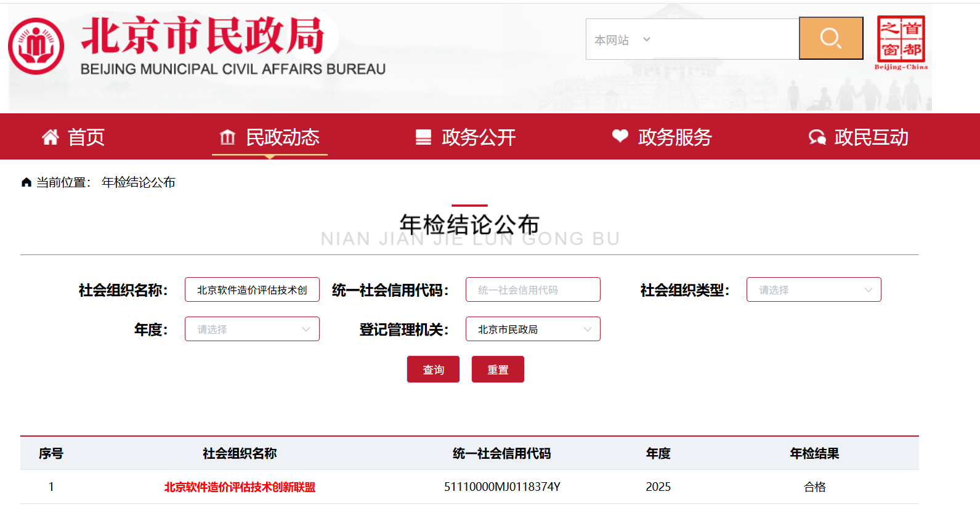Image resolution: width=980 pixels, height=505 pixels.
Task: Go to the 政务公开 menu tab
Action: (x=466, y=137)
